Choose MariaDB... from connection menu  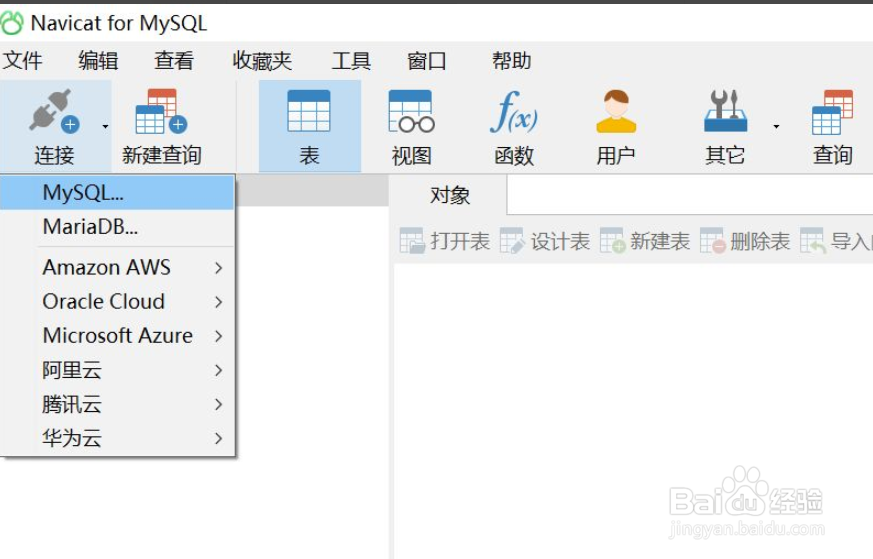coord(117,227)
